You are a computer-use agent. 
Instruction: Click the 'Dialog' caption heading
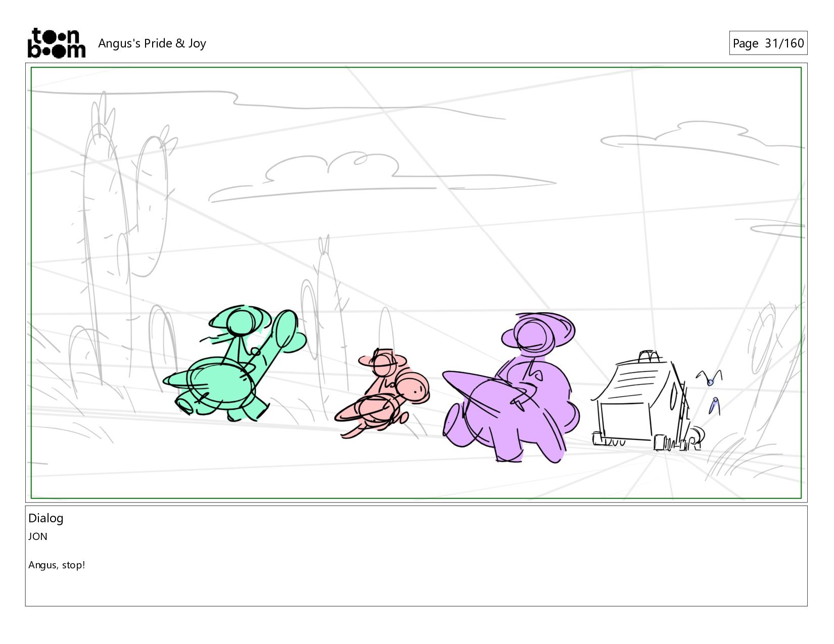45,518
